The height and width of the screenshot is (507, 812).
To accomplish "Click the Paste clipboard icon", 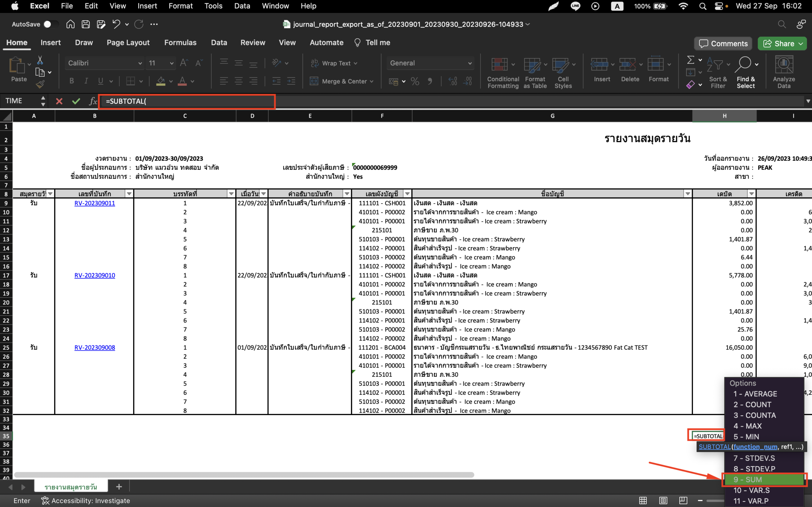I will [x=17, y=65].
